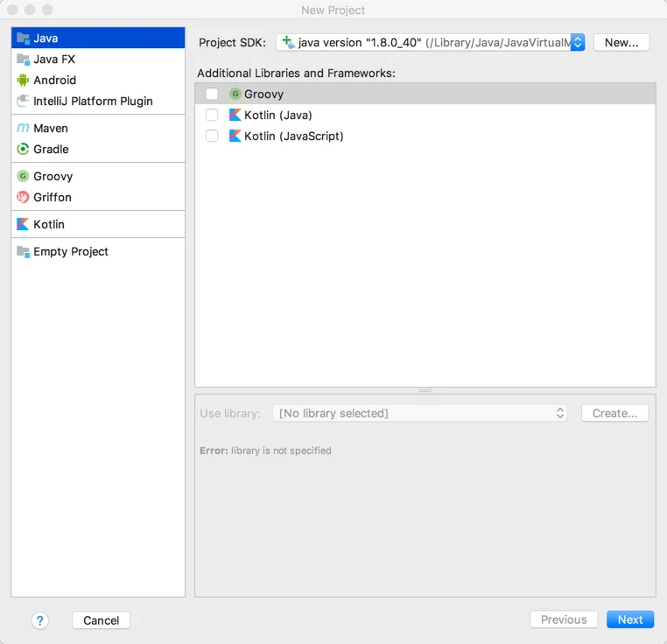Click the Groovy icon in left sidebar
This screenshot has width=667, height=644.
(x=23, y=176)
